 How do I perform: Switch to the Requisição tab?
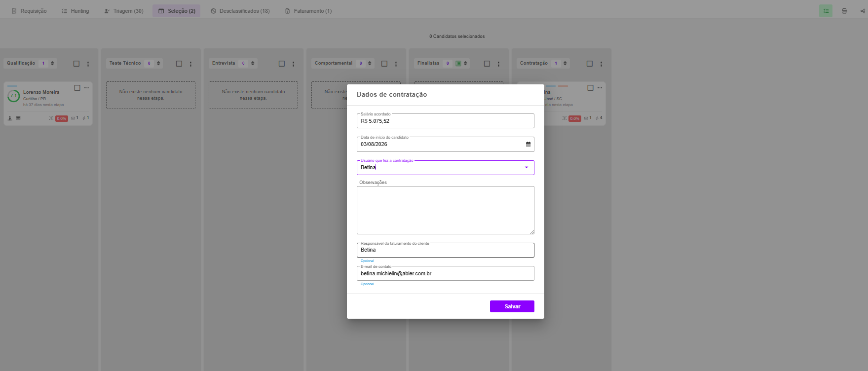pyautogui.click(x=29, y=11)
